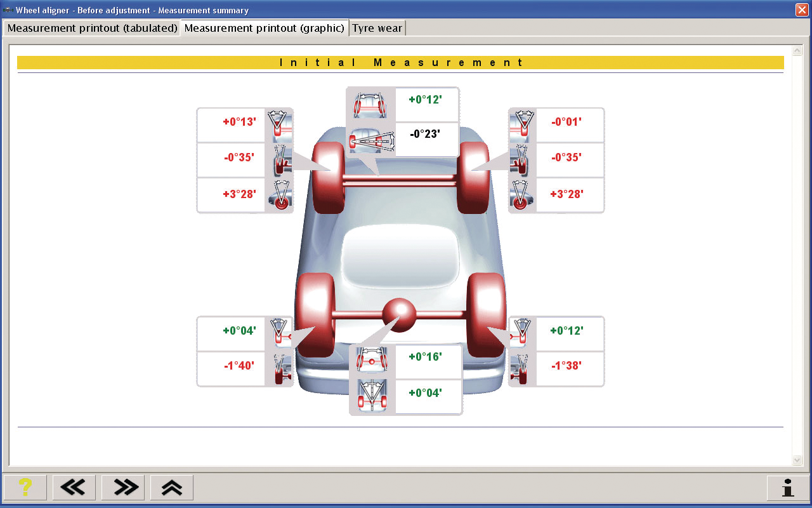Open the Tyre wear tab

pyautogui.click(x=377, y=28)
